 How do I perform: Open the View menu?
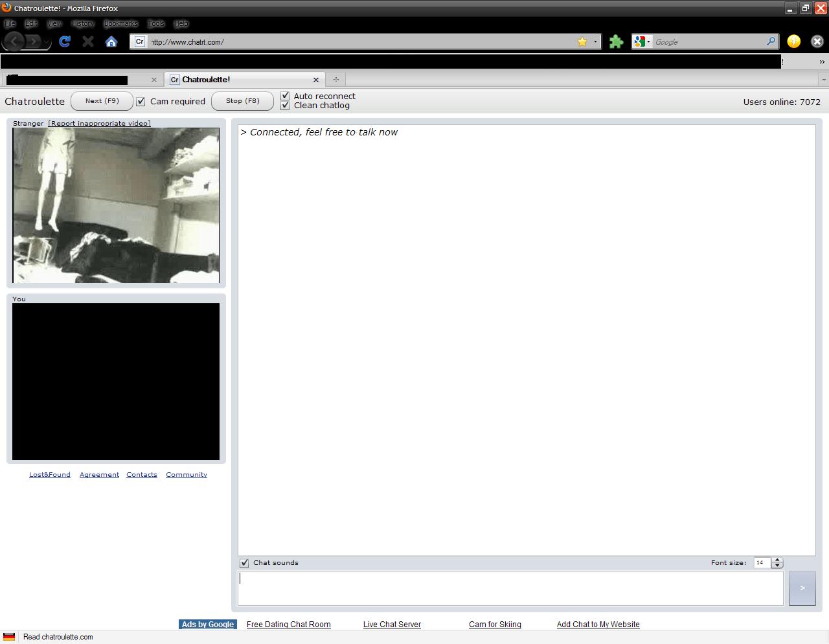point(54,23)
